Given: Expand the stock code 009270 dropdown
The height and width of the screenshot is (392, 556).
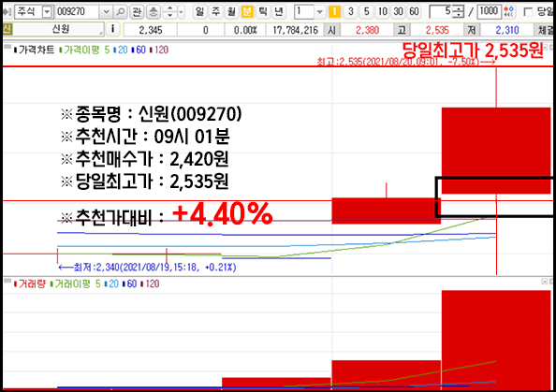Looking at the screenshot, I should pos(106,12).
